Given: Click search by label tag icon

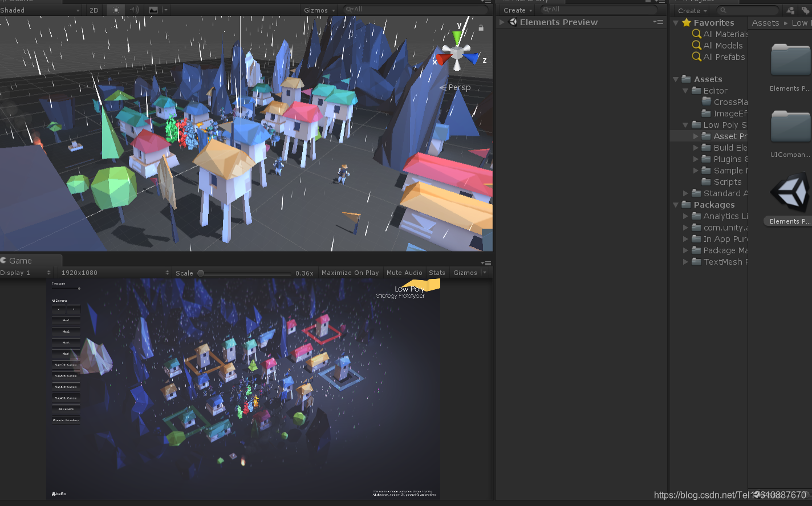Looking at the screenshot, I should 805,10.
